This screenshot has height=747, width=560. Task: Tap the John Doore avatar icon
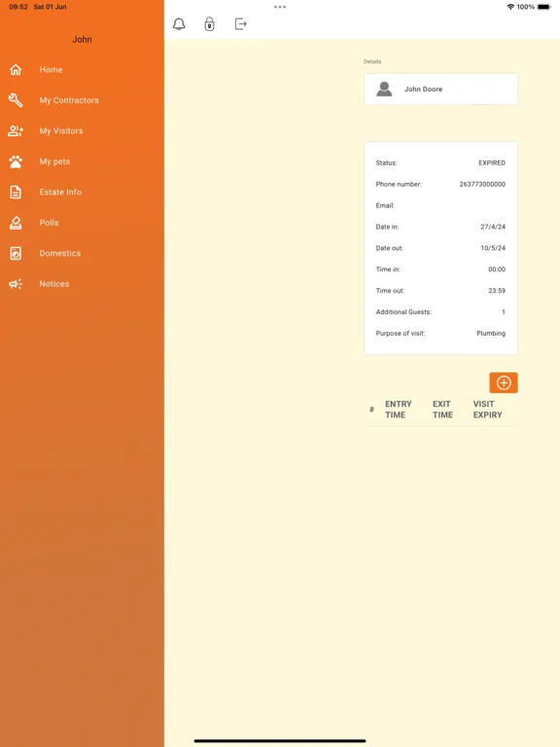pos(384,89)
